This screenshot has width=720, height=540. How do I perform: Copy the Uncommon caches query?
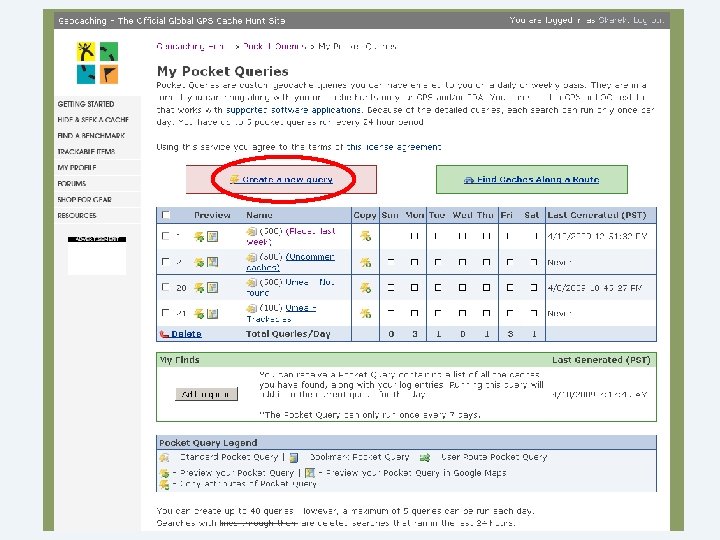366,262
